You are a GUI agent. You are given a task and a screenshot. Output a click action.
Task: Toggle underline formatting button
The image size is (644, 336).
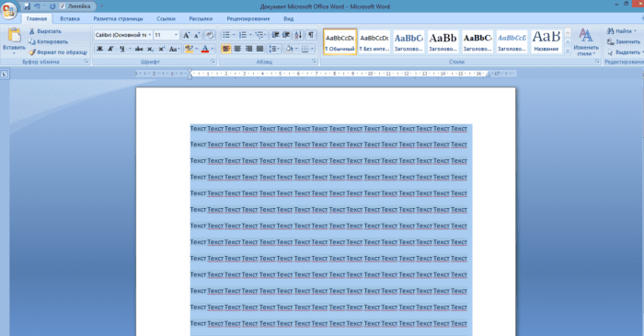122,49
